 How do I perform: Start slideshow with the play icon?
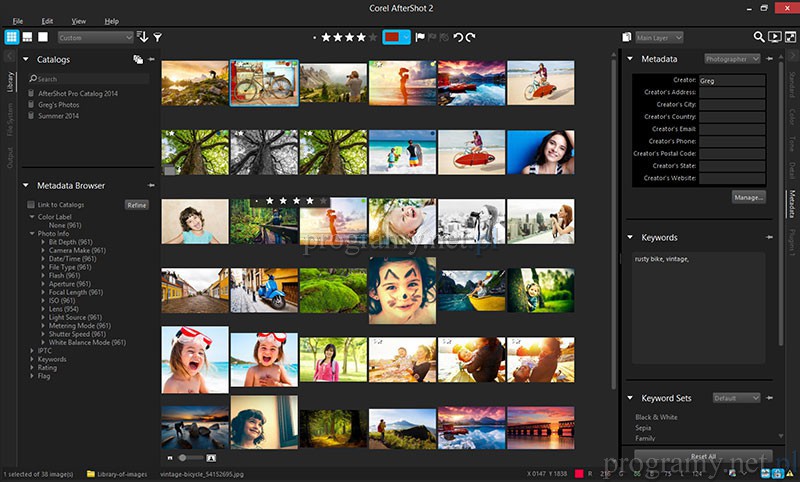pyautogui.click(x=774, y=37)
